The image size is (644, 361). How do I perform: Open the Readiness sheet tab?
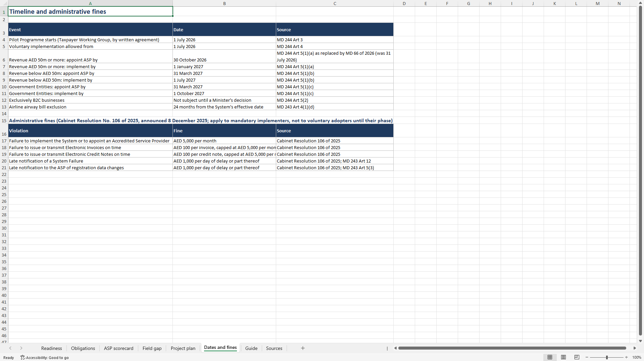(x=52, y=348)
